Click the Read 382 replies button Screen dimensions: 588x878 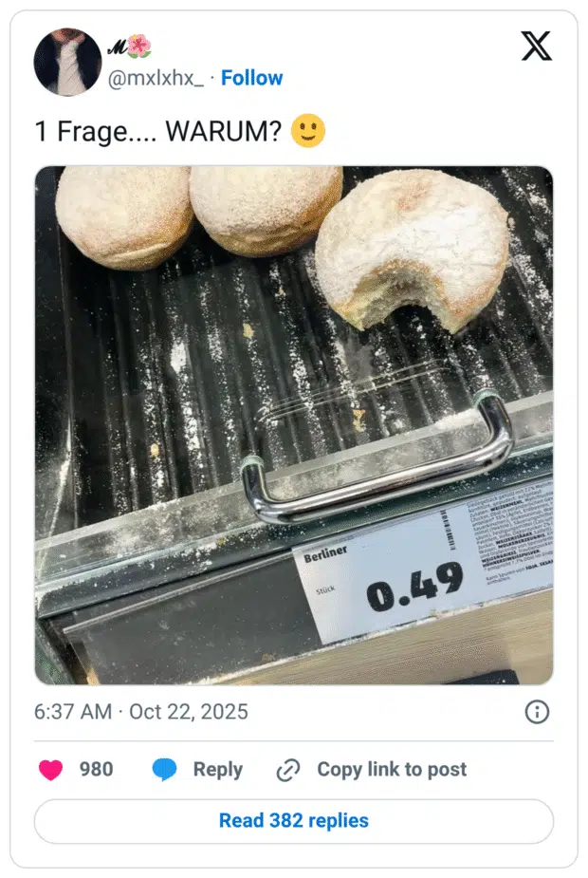click(294, 820)
